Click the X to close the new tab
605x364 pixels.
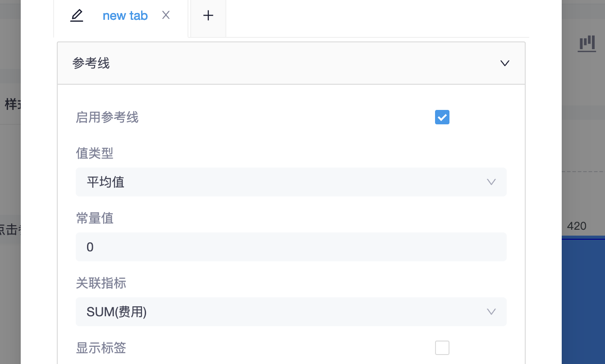(166, 15)
